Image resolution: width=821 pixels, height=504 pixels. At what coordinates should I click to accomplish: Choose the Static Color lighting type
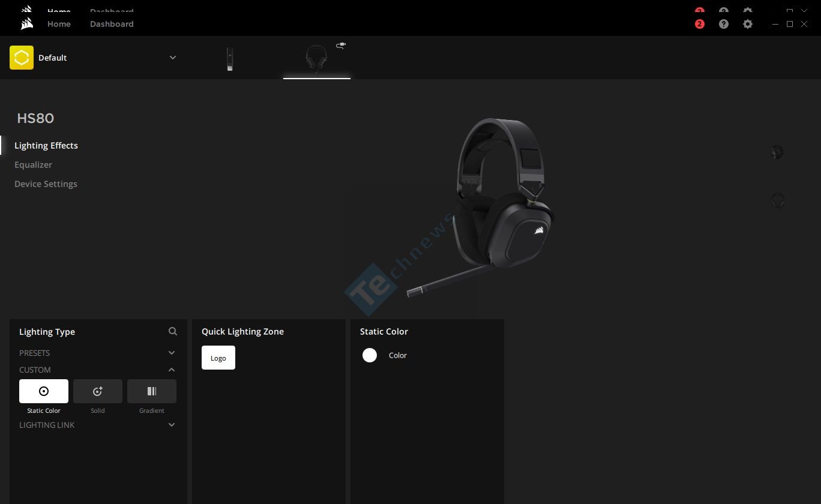[44, 391]
